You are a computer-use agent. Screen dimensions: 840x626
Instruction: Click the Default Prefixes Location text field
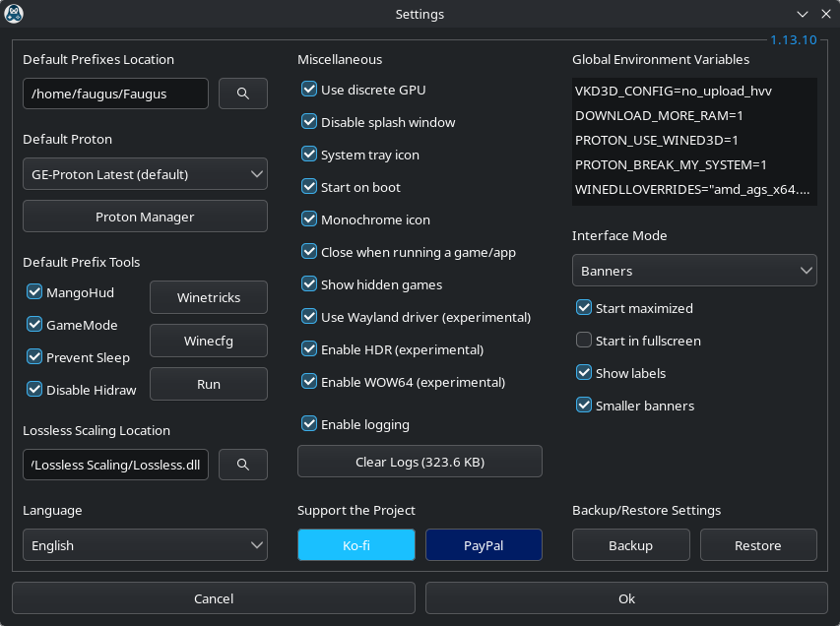click(115, 94)
